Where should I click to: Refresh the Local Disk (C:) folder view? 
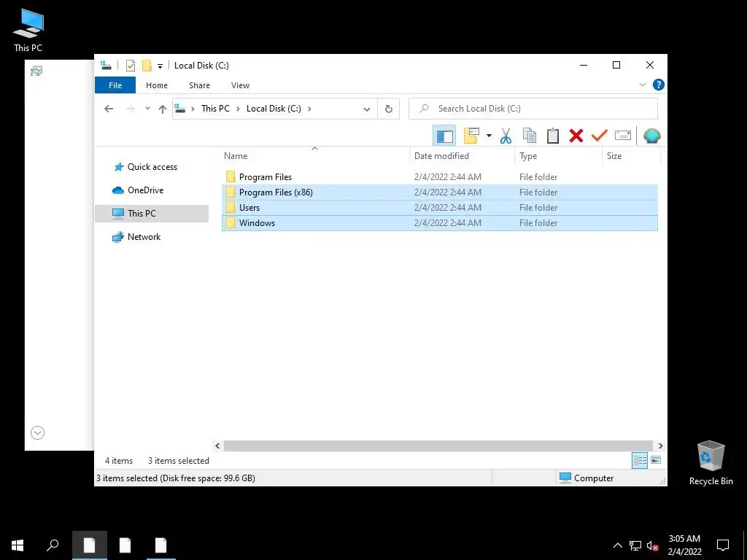389,109
